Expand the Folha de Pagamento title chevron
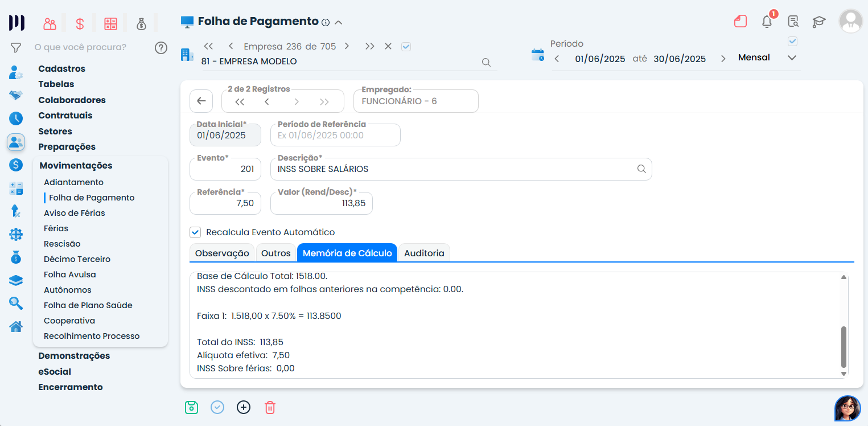 pyautogui.click(x=339, y=23)
